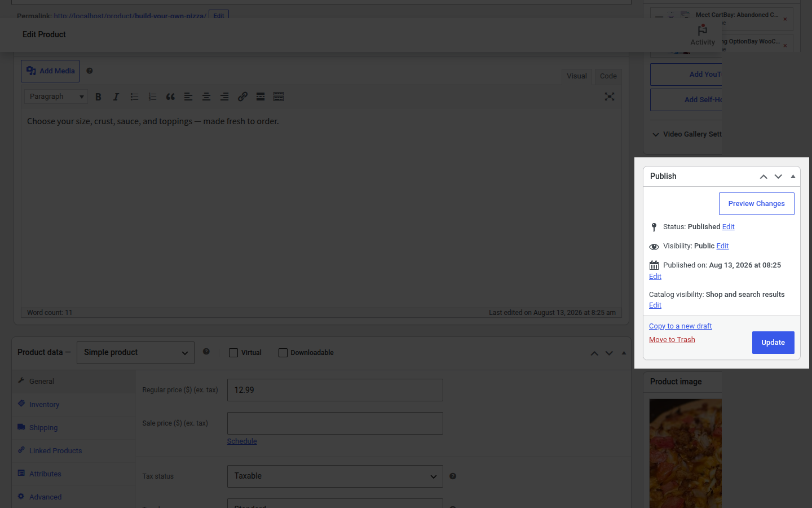
Task: Align text right in the editor
Action: pyautogui.click(x=224, y=97)
